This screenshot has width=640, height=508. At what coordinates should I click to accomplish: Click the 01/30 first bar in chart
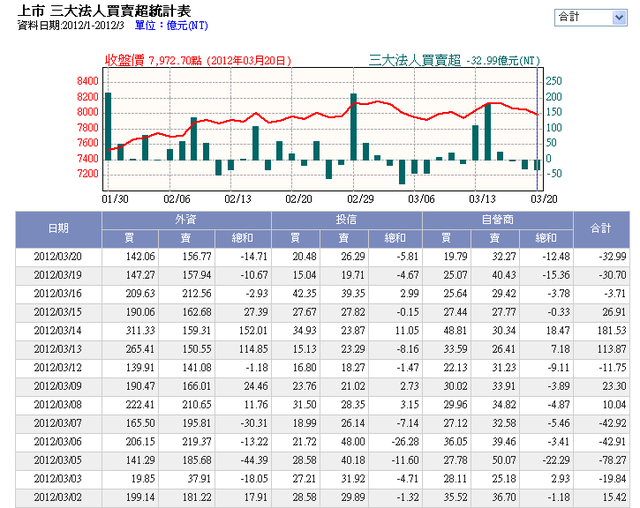pos(108,126)
